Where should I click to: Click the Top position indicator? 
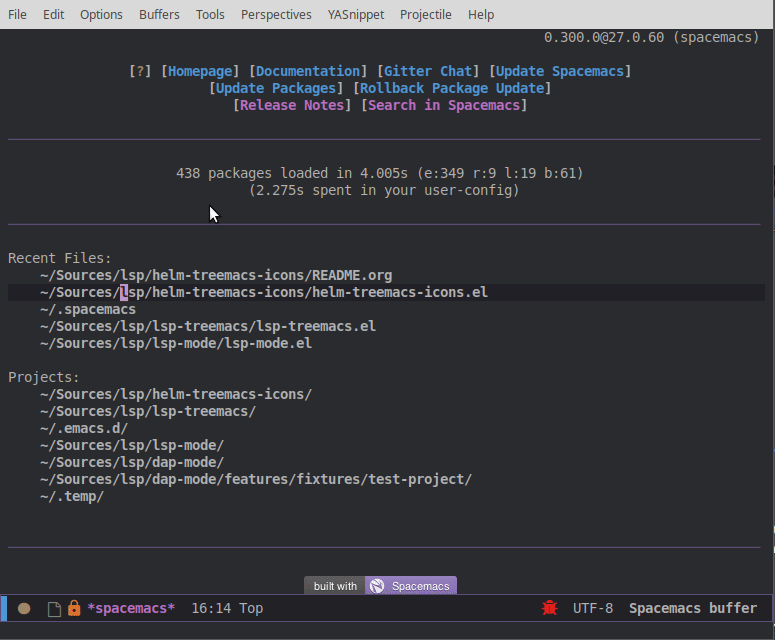[x=251, y=608]
